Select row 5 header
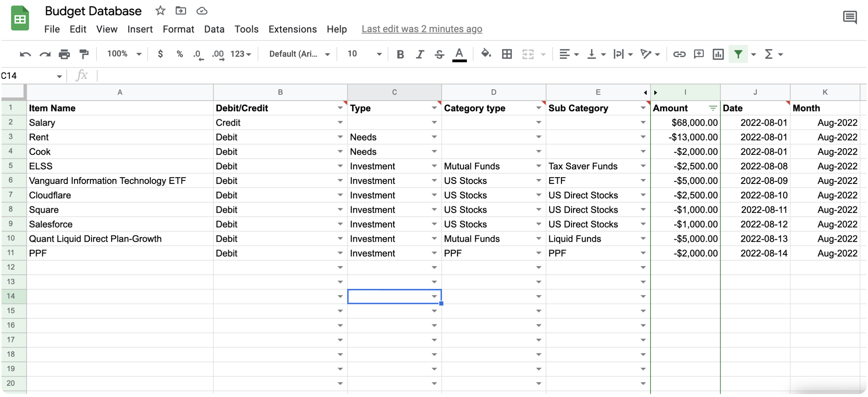 tap(11, 166)
